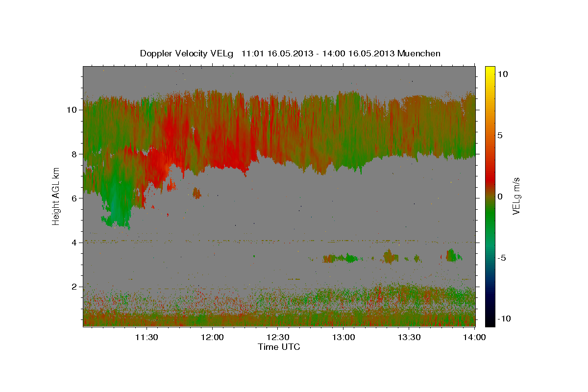Image resolution: width=588 pixels, height=392 pixels.
Task: Click the 11:30 time tick label
Action: click(x=147, y=337)
